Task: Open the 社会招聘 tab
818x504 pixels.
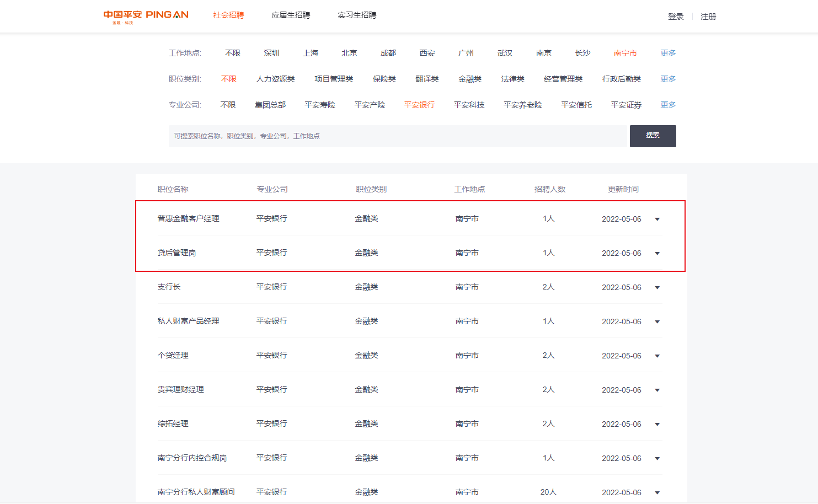Action: click(228, 15)
